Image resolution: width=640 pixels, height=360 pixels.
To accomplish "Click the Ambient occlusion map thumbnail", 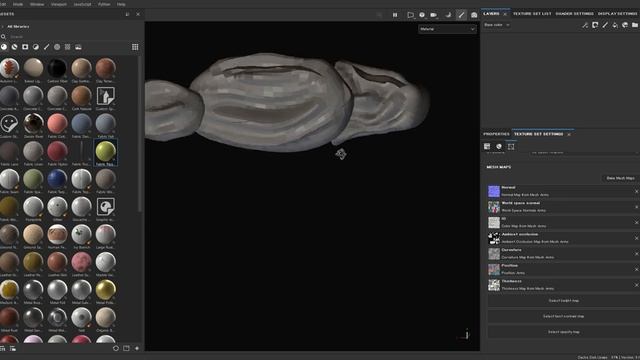I will (494, 238).
